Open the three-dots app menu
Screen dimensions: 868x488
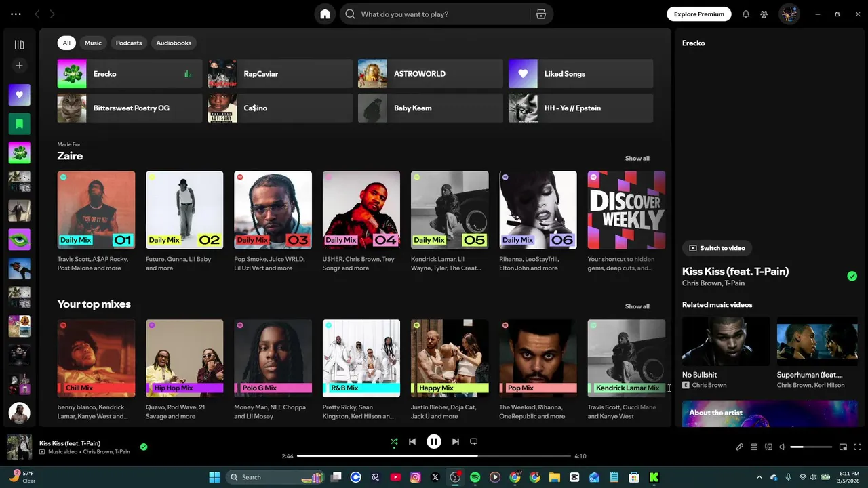[x=16, y=14]
